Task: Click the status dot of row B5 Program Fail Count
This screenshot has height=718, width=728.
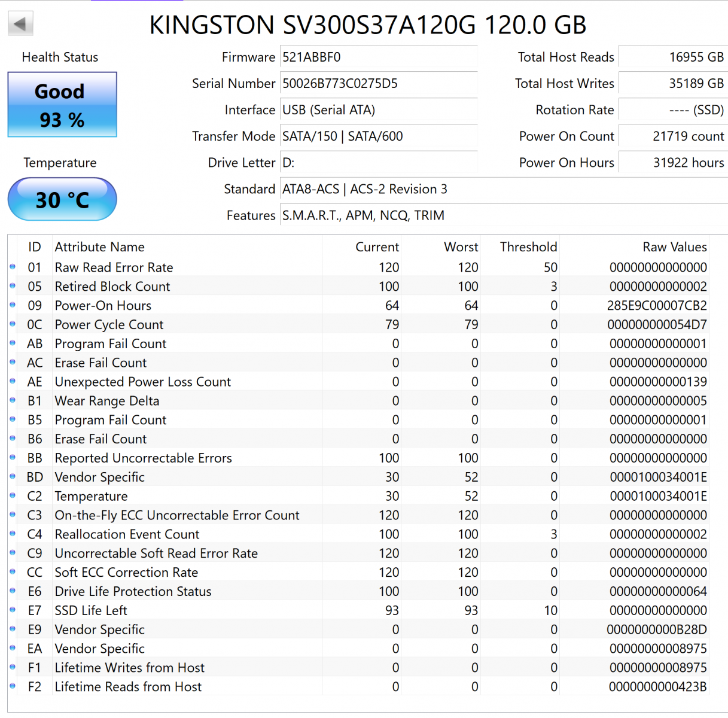Action: coord(13,419)
